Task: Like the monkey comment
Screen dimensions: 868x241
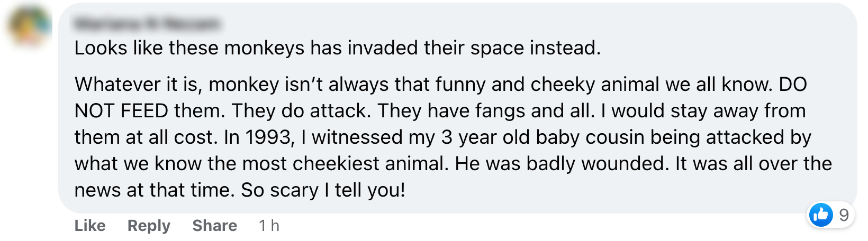Action: tap(90, 226)
